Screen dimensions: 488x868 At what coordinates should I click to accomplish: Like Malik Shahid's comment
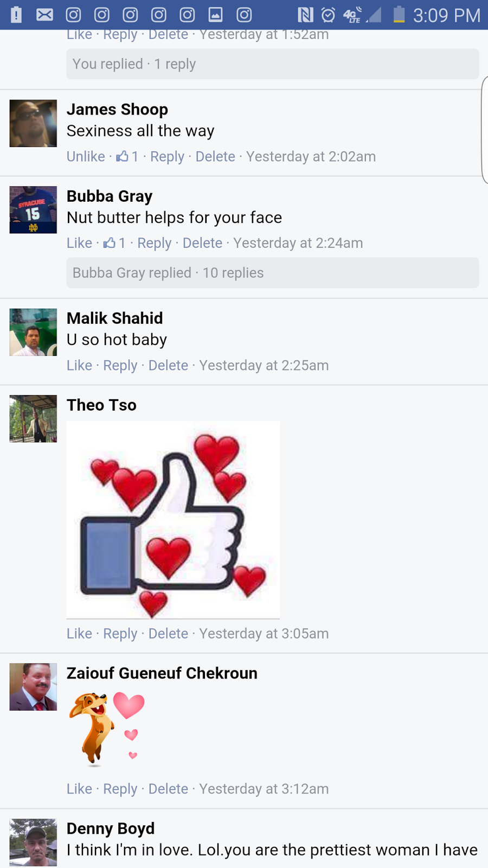(79, 365)
